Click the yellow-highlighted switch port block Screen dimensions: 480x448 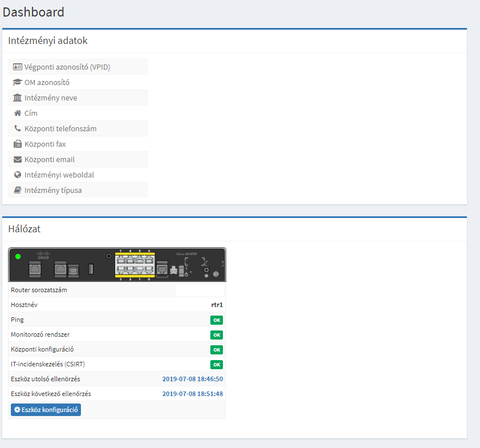click(135, 265)
